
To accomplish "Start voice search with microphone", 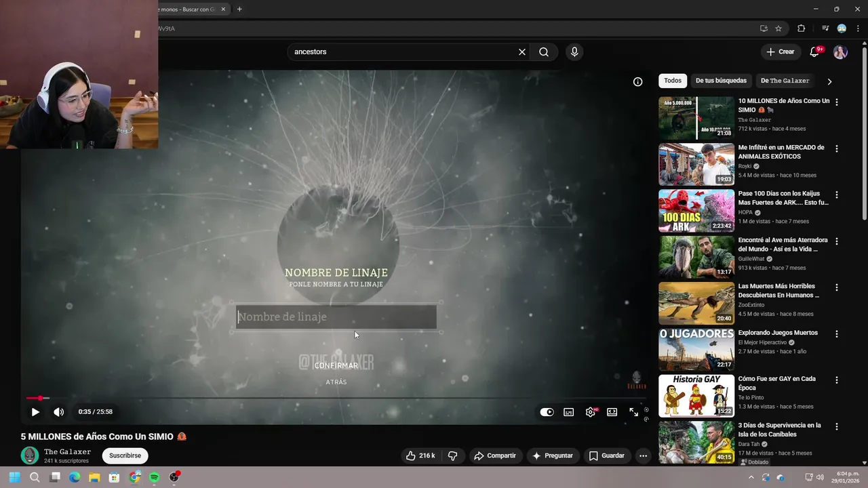I will 574,52.
